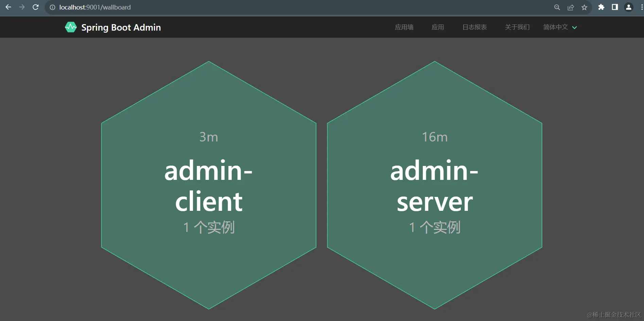Click 1 个实例 under admin-client
Image resolution: width=644 pixels, height=321 pixels.
click(209, 227)
